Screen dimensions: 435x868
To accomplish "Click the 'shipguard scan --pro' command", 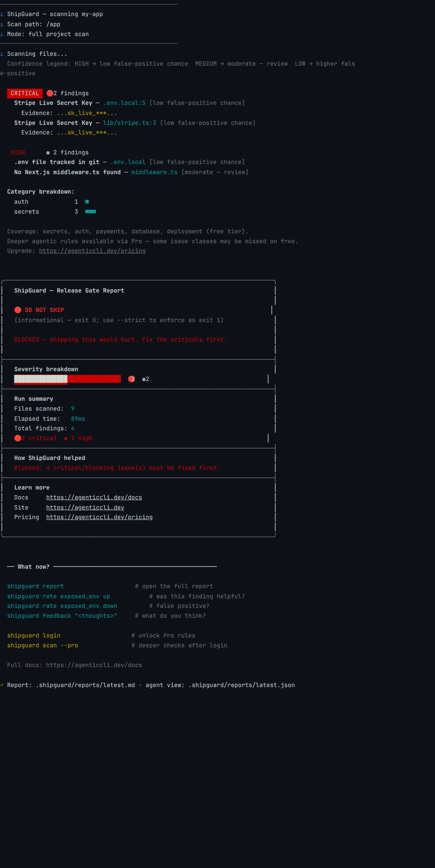I will click(43, 645).
